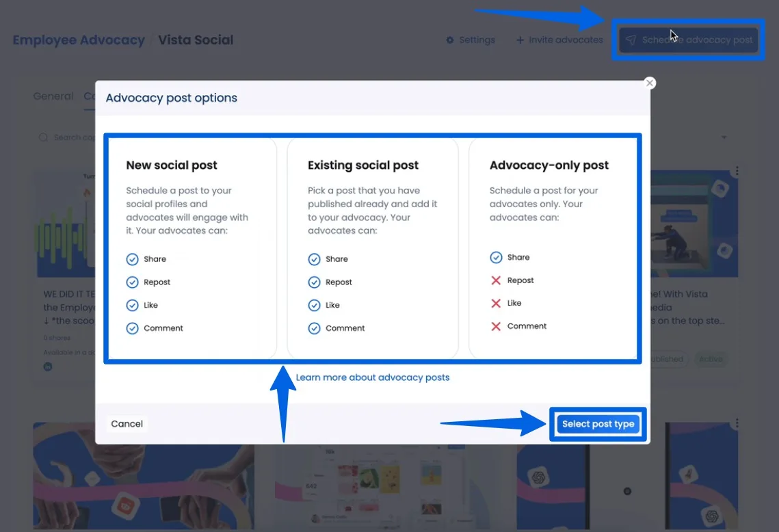Viewport: 779px width, 532px height.
Task: Click the red X icon next to Comment
Action: [x=496, y=326]
